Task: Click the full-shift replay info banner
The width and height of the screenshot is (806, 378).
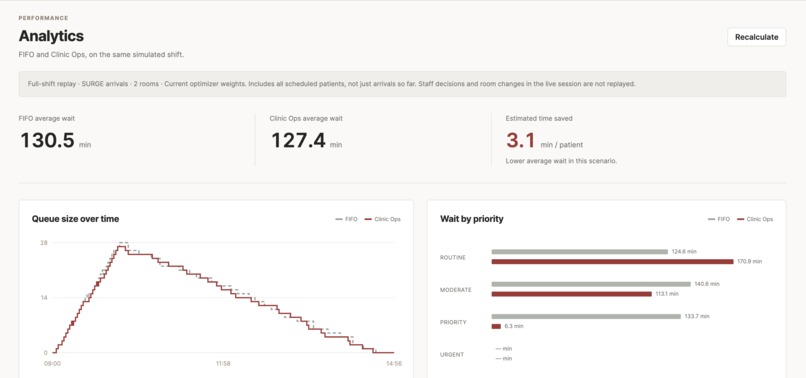Action: 402,84
